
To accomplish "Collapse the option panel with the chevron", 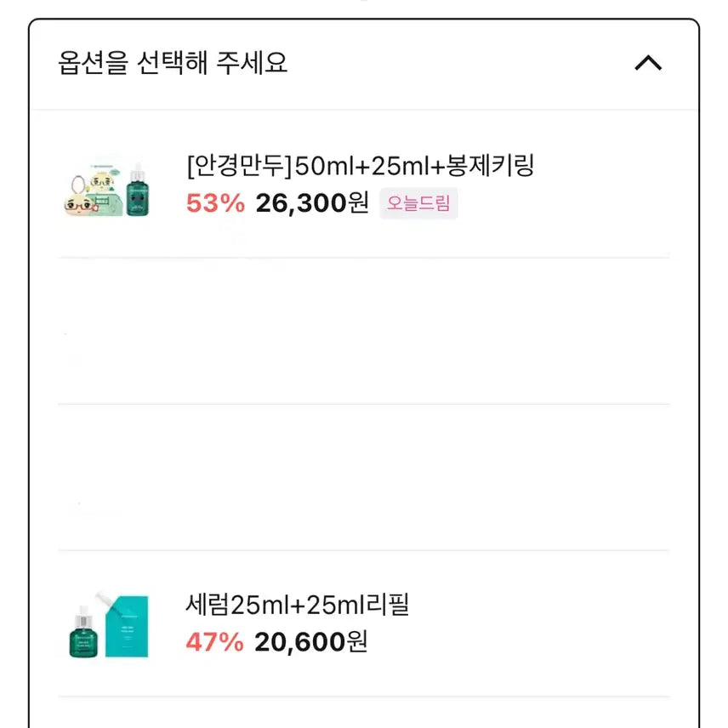I will (x=650, y=63).
